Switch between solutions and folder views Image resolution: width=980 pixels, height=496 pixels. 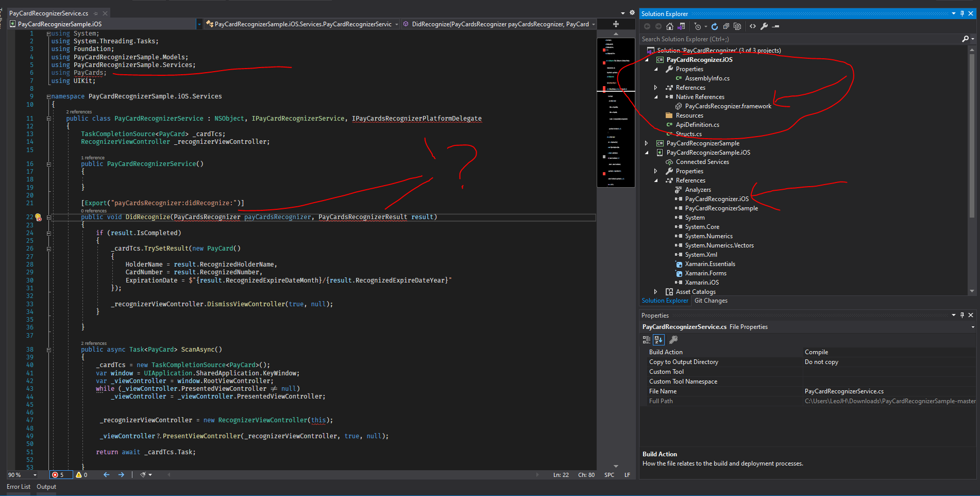point(681,26)
